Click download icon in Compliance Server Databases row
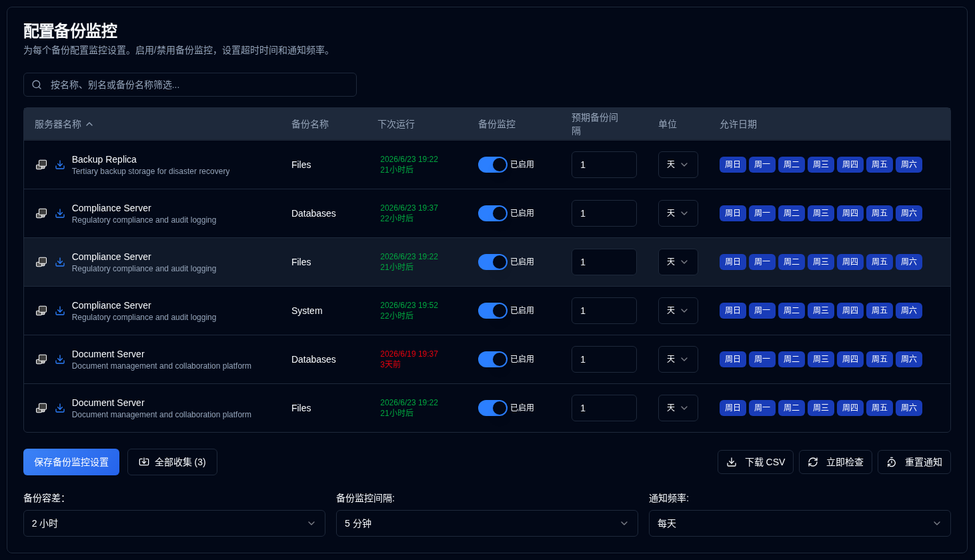This screenshot has width=975, height=560. tap(60, 213)
